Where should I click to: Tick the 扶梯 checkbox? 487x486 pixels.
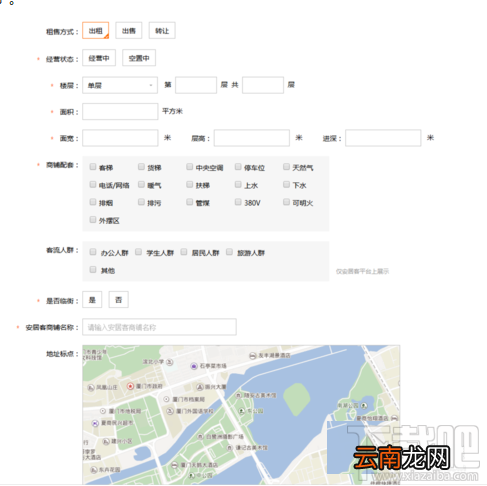190,184
